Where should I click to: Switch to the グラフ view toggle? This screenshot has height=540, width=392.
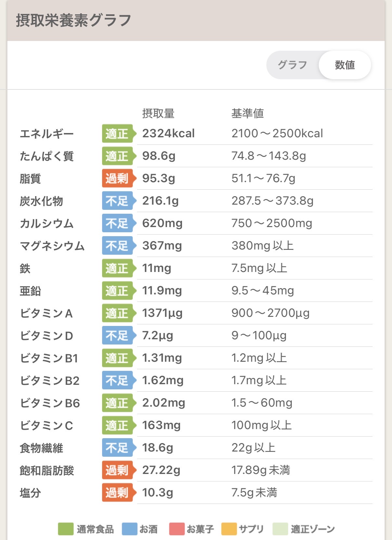[x=292, y=65]
